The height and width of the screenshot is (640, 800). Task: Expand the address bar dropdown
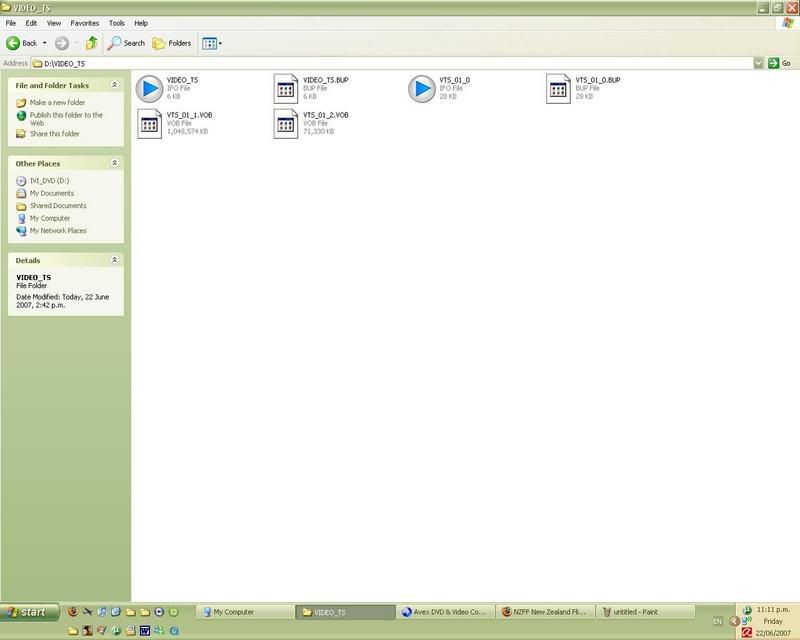759,63
